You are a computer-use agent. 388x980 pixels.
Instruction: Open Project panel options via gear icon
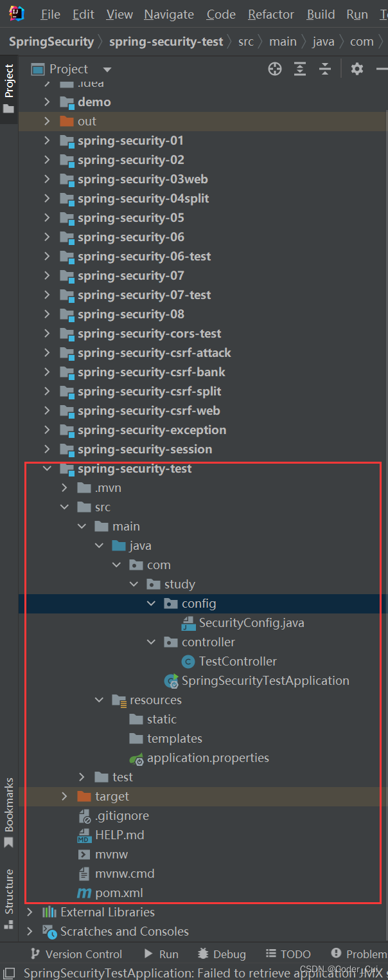pos(357,69)
